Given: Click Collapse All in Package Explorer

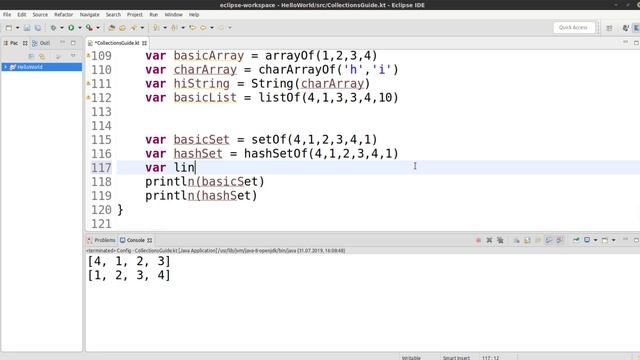Looking at the screenshot, I should tap(31, 56).
